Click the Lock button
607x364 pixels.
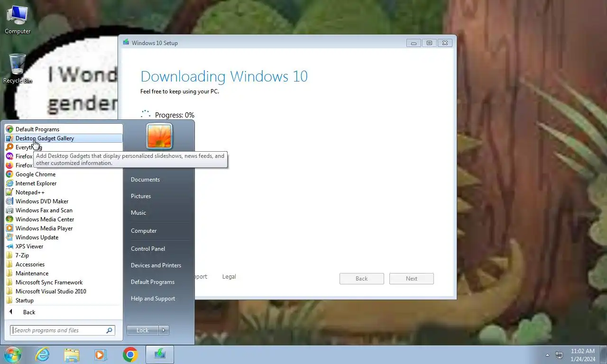(x=143, y=330)
